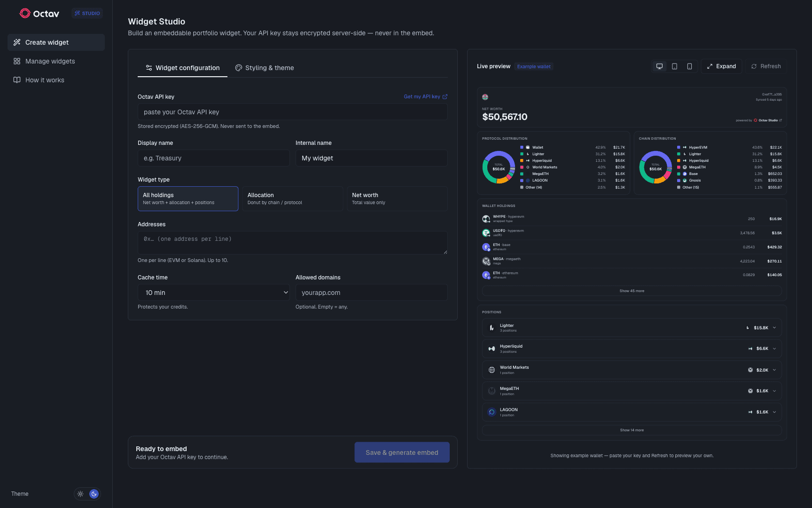Click the How it works book icon

[x=17, y=80]
